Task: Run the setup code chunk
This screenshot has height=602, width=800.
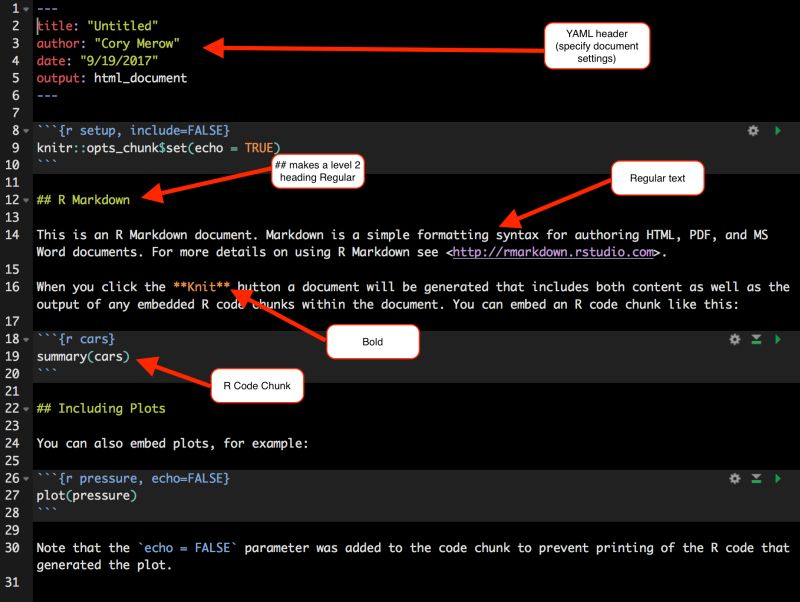Action: [776, 130]
